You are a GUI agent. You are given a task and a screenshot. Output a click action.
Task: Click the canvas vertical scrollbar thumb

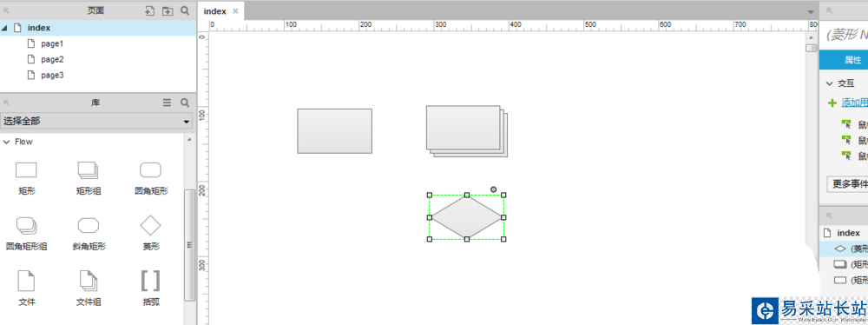click(x=811, y=49)
